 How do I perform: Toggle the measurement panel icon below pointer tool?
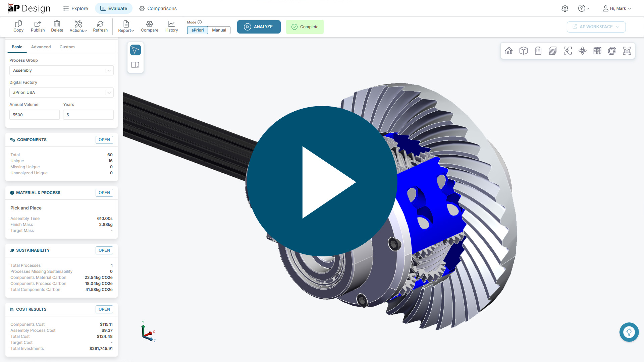click(136, 65)
